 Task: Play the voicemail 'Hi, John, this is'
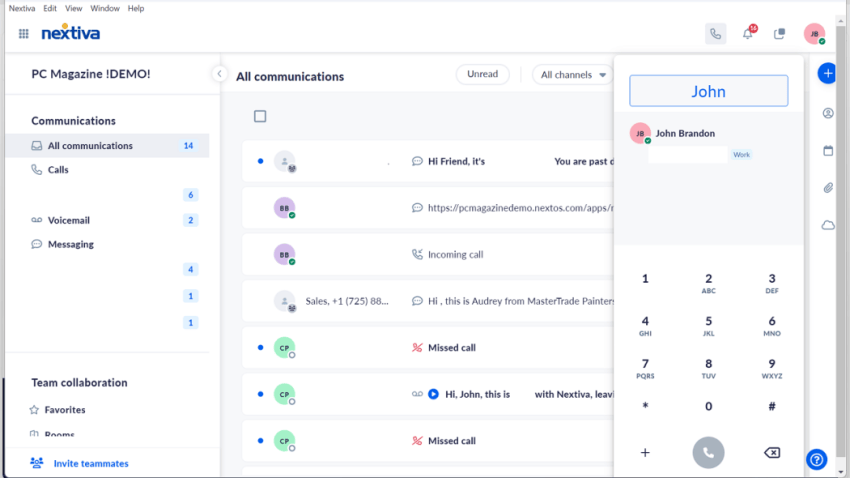[433, 394]
